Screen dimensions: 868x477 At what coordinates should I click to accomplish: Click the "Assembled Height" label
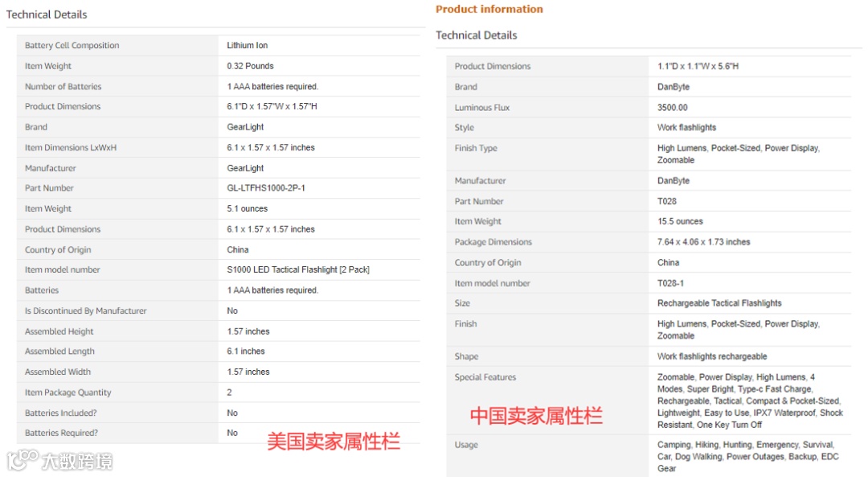pyautogui.click(x=59, y=331)
